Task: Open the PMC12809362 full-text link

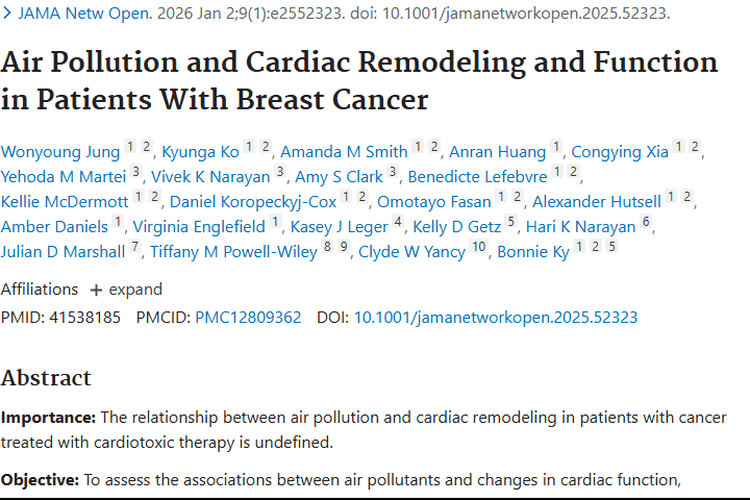Action: coord(248,318)
